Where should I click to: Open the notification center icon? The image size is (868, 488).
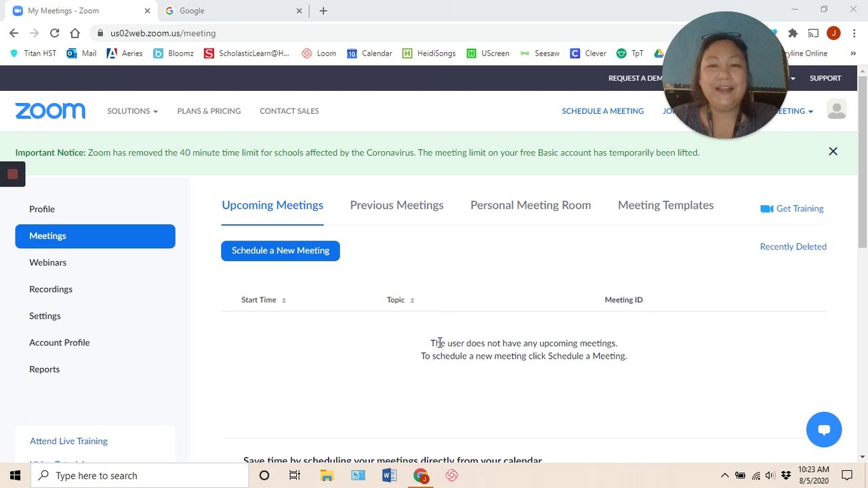847,476
